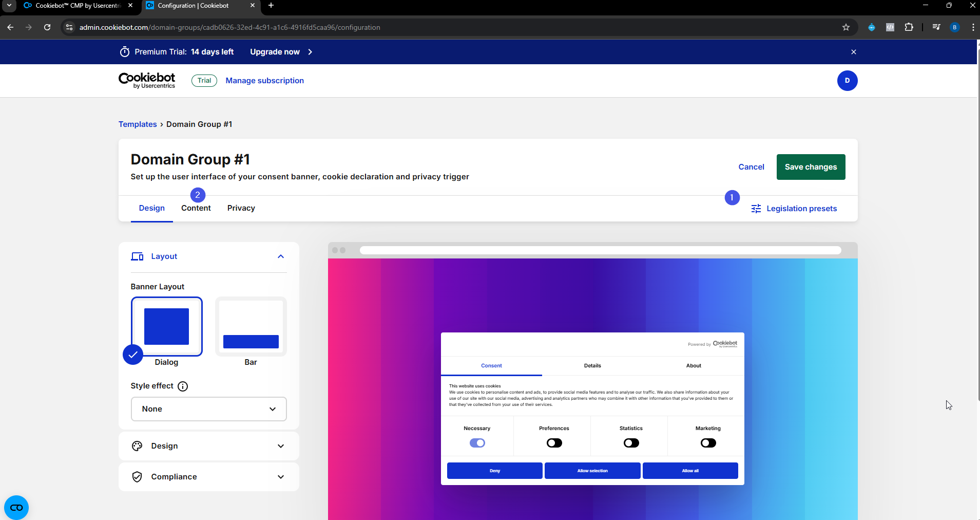Open the user avatar D menu
This screenshot has height=520, width=980.
pos(847,81)
